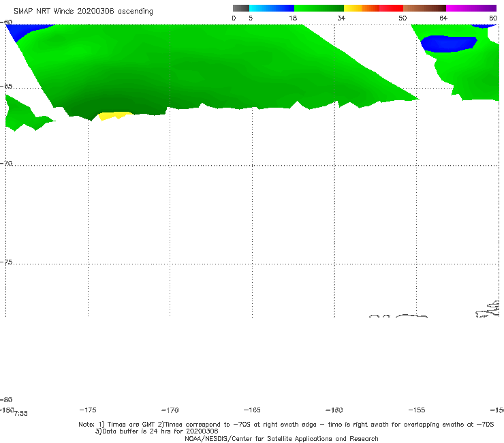Click the color scale label '50'
This screenshot has width=504, height=443.
pyautogui.click(x=403, y=18)
